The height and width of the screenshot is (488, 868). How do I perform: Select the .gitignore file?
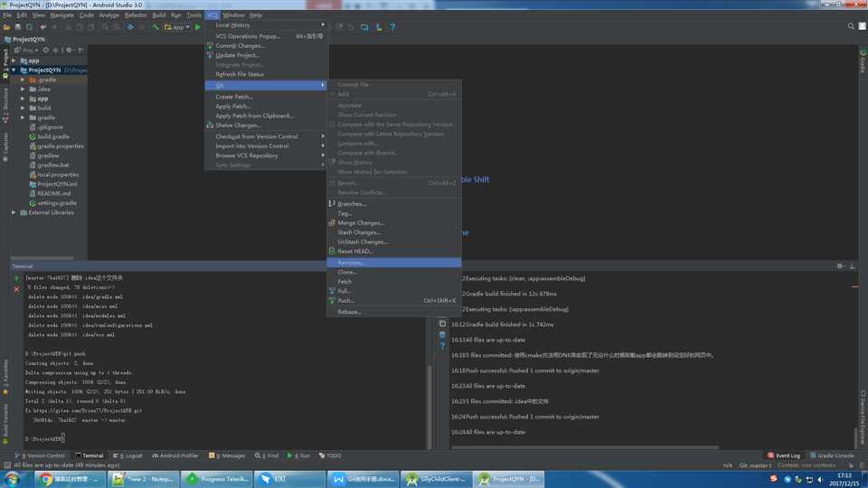click(46, 127)
